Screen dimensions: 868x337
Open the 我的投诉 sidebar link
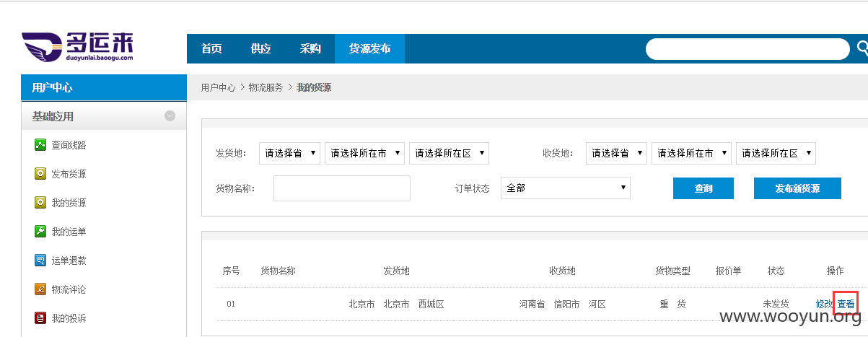[69, 318]
